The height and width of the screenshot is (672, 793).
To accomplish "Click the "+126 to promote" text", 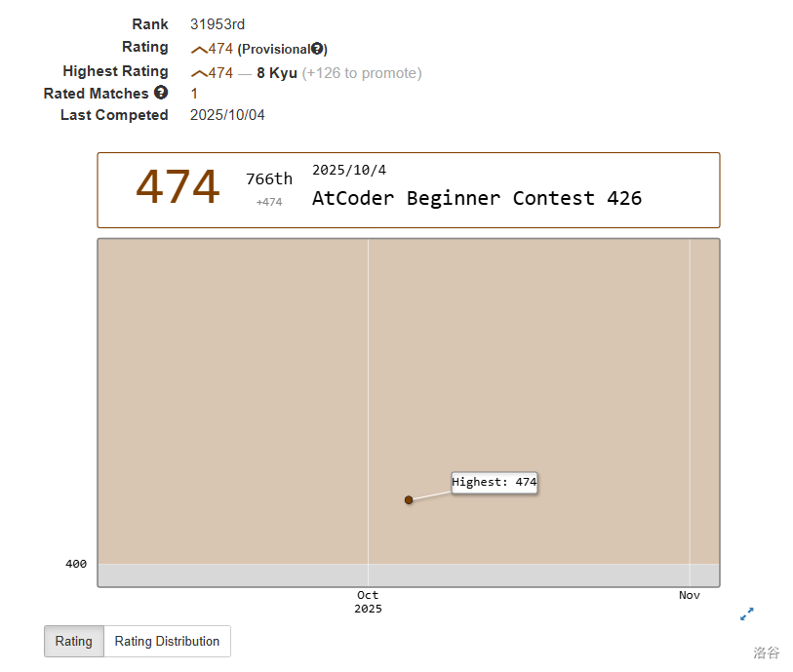I will pyautogui.click(x=361, y=73).
